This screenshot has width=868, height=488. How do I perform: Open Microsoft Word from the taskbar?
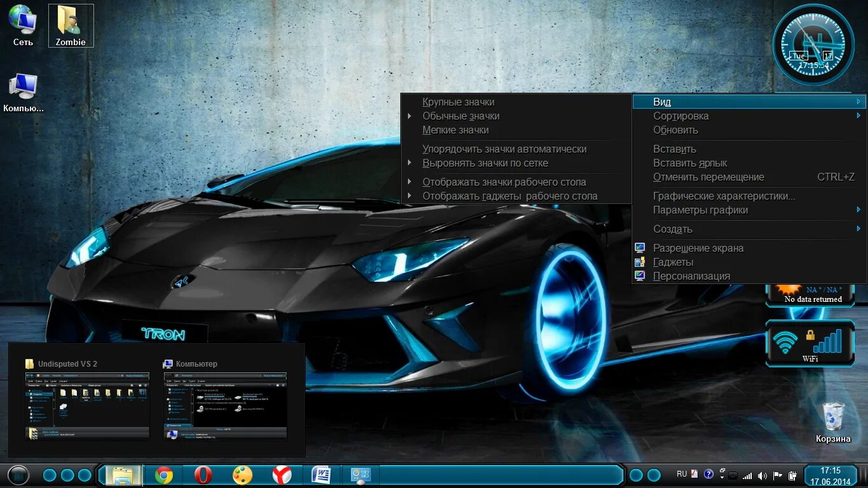click(322, 475)
